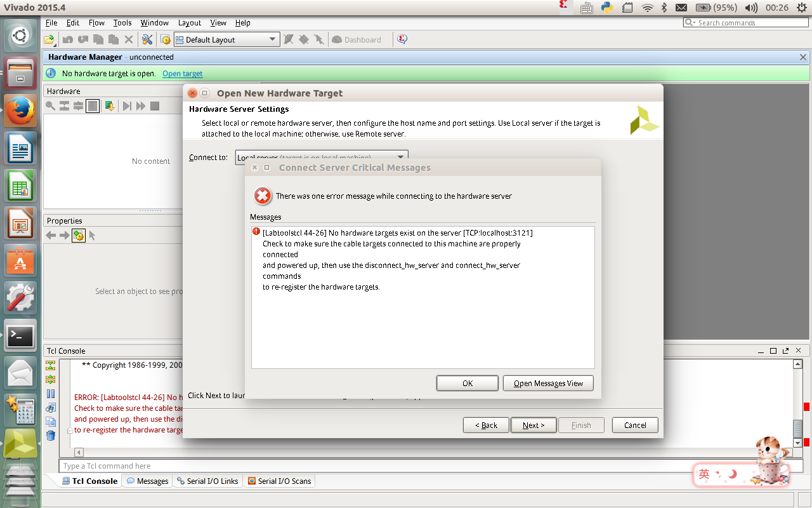Click the Open Project folder icon in the toolbar

[49, 39]
